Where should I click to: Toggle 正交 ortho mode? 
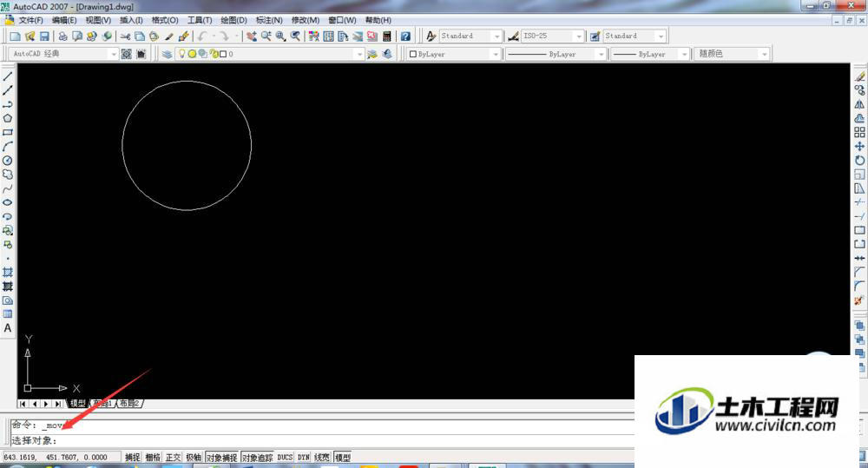174,458
